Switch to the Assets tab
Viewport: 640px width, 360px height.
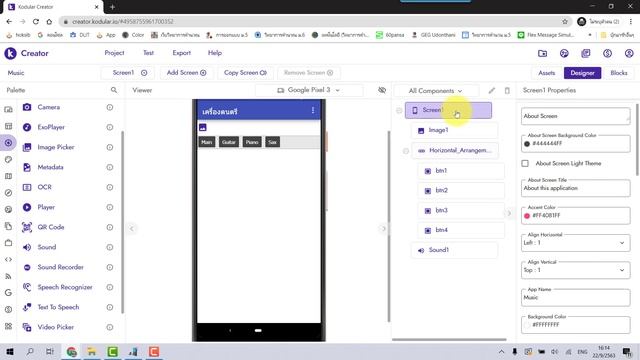(x=547, y=73)
